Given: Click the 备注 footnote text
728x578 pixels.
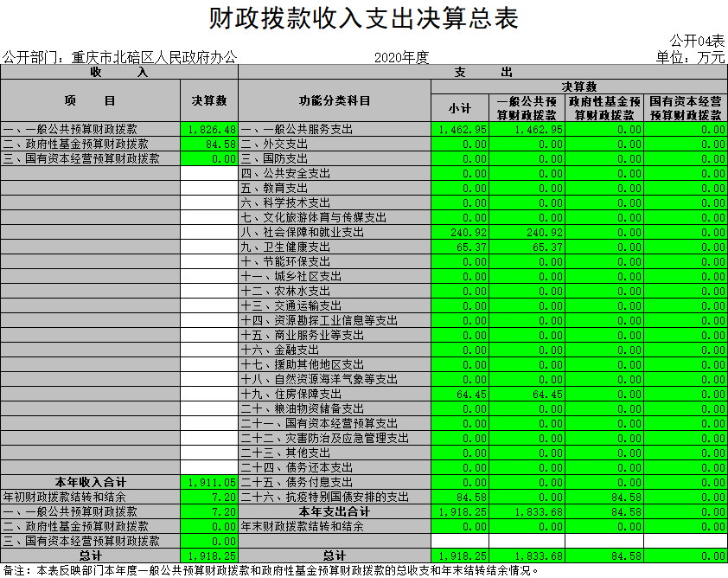Looking at the screenshot, I should pos(271,570).
